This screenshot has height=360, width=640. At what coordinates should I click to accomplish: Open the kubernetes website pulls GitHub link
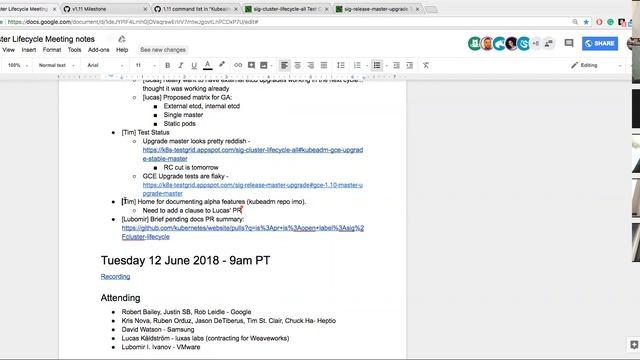243,232
